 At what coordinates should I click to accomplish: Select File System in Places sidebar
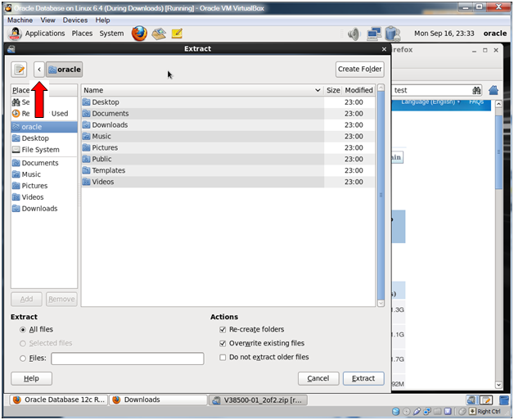tap(40, 150)
